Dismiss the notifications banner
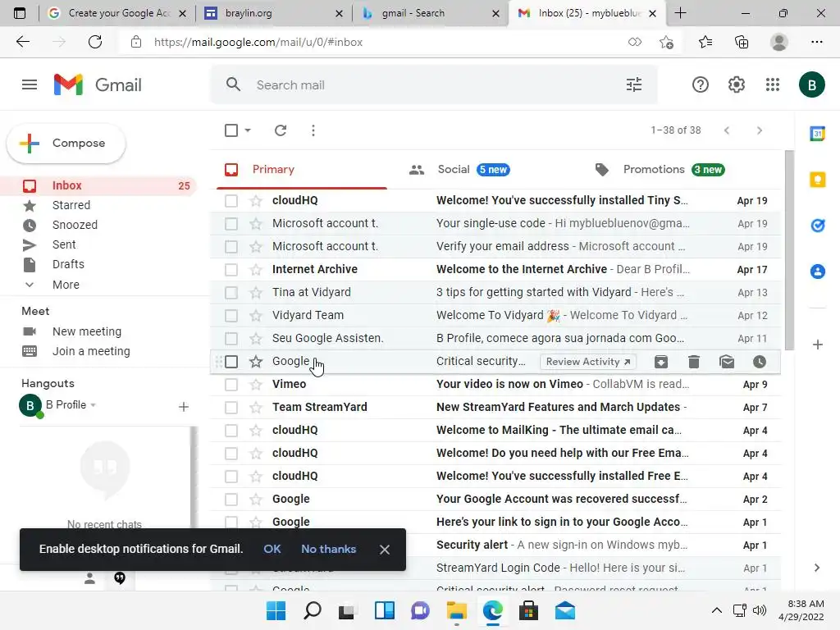The width and height of the screenshot is (840, 630). coord(384,550)
